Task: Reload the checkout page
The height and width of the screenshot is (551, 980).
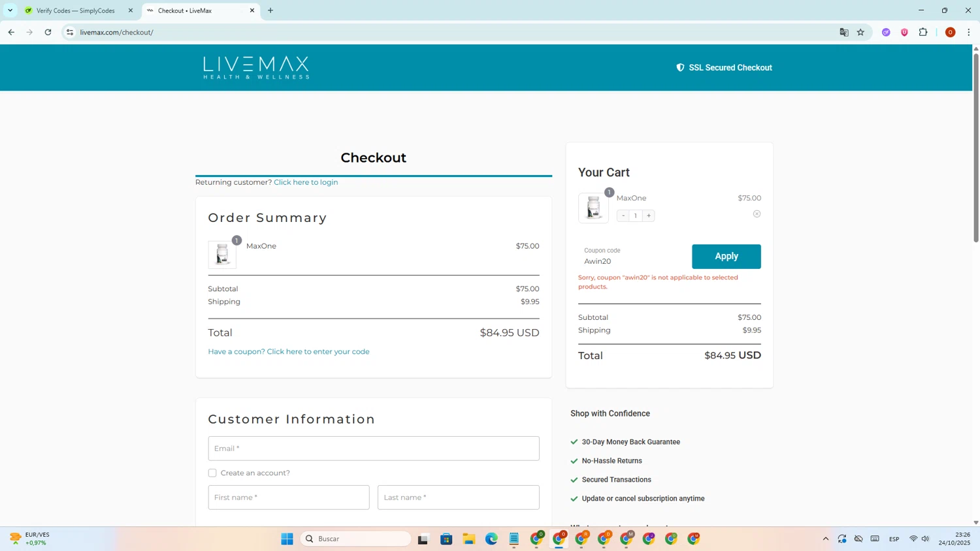Action: [48, 32]
